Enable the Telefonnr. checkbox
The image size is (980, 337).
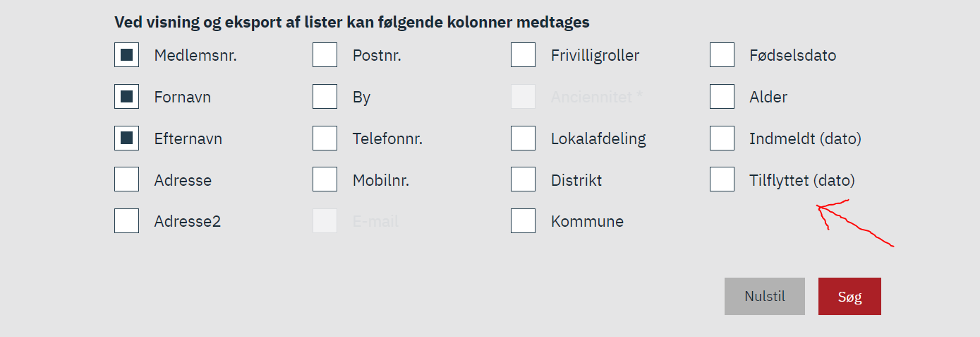325,138
